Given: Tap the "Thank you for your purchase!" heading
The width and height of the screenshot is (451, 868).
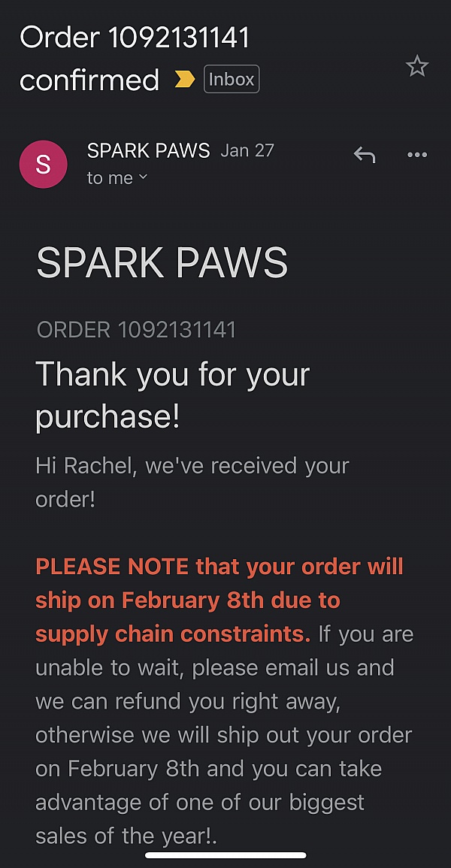Looking at the screenshot, I should (173, 395).
